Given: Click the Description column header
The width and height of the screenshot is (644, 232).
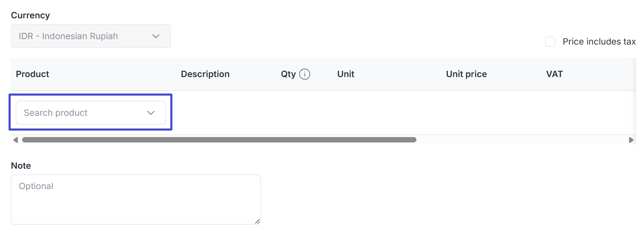Looking at the screenshot, I should pos(205,74).
